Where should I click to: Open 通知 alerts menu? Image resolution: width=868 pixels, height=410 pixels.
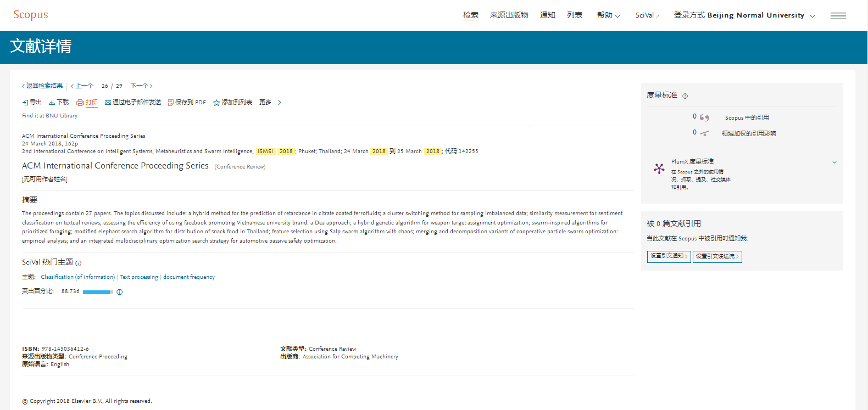(x=548, y=15)
